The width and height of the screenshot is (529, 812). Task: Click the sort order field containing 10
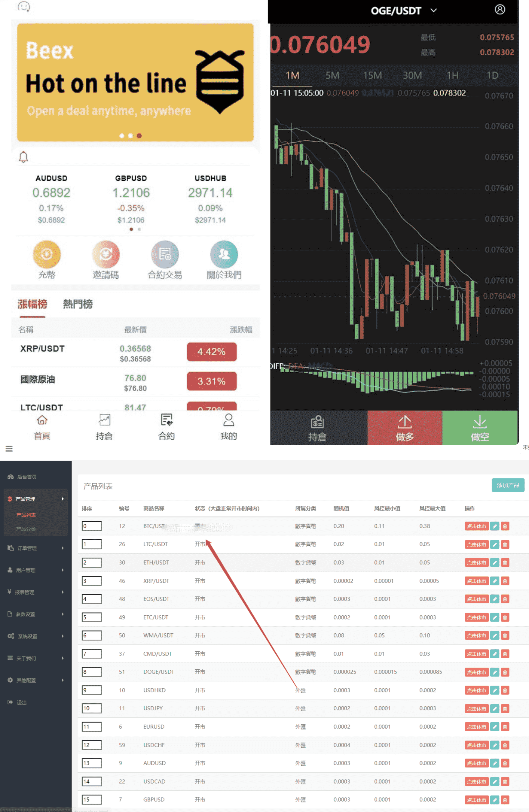[x=92, y=708]
